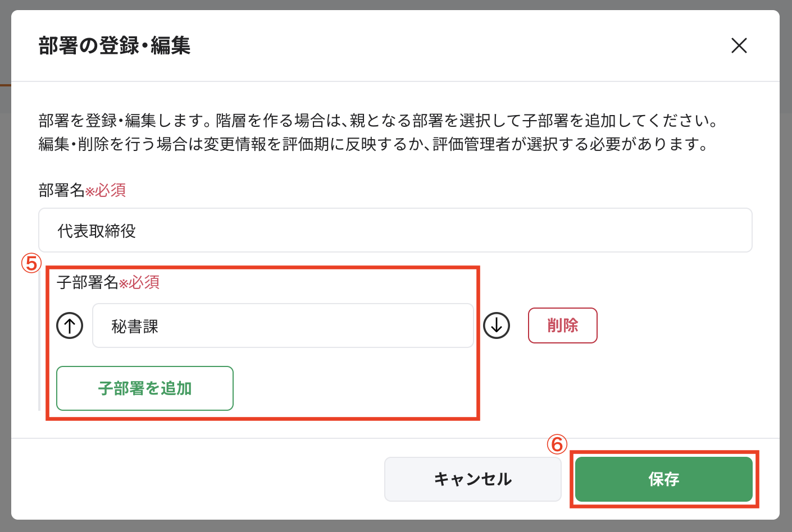The image size is (792, 532).
Task: Move 秘書課 up with the up-arrow icon
Action: pos(70,325)
